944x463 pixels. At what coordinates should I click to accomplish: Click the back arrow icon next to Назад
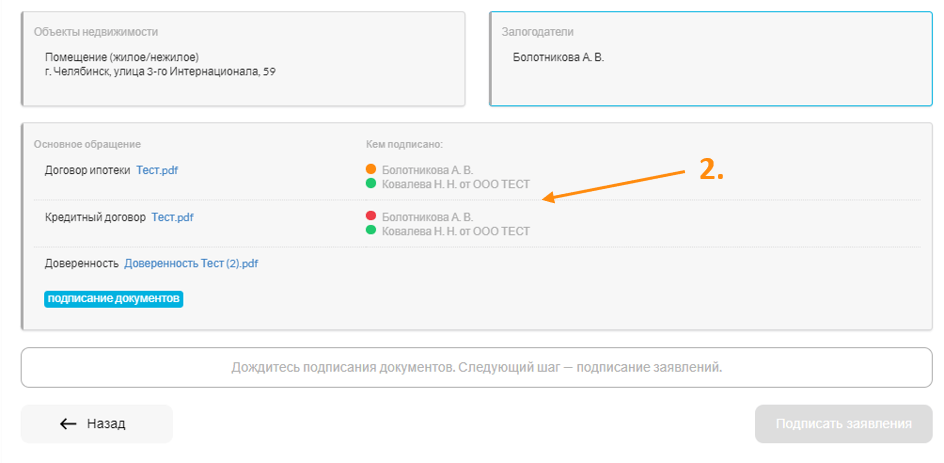tap(68, 424)
